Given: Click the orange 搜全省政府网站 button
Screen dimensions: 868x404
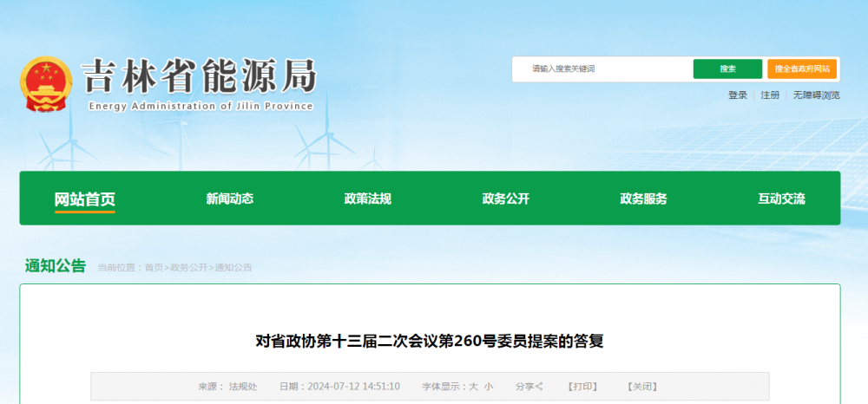Looking at the screenshot, I should [x=802, y=69].
